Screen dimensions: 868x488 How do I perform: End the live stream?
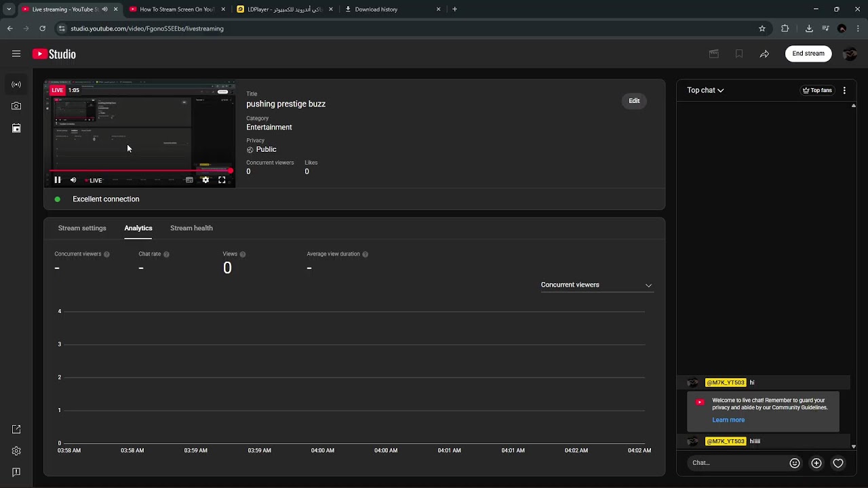[x=808, y=54]
